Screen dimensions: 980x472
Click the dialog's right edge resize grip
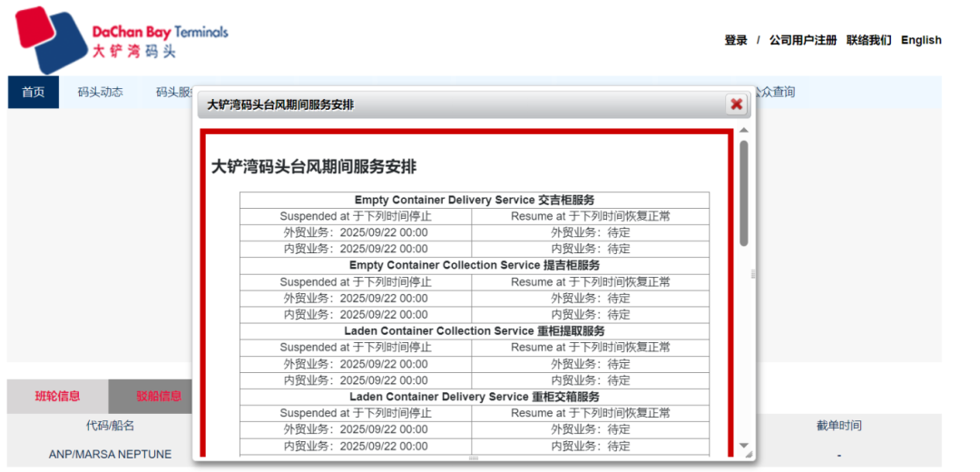coord(752,274)
